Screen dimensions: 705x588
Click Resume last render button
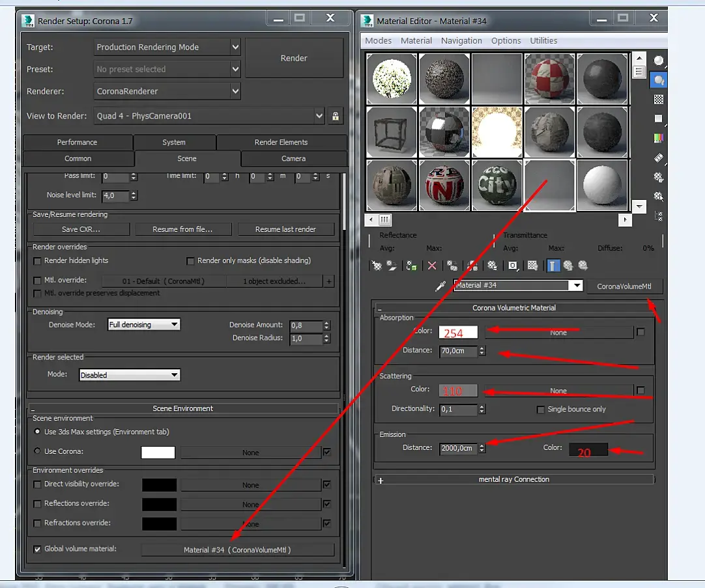coord(285,230)
